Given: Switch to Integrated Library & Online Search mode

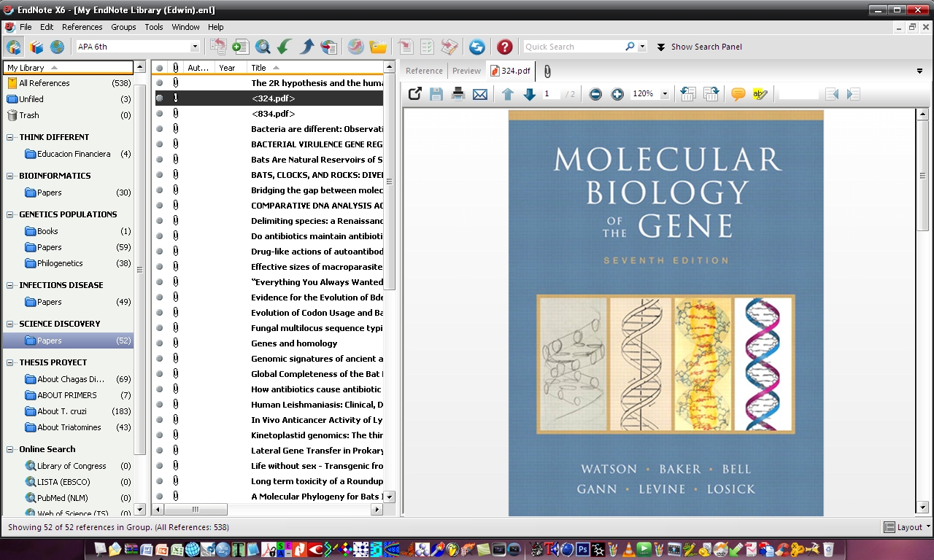Looking at the screenshot, I should (14, 47).
